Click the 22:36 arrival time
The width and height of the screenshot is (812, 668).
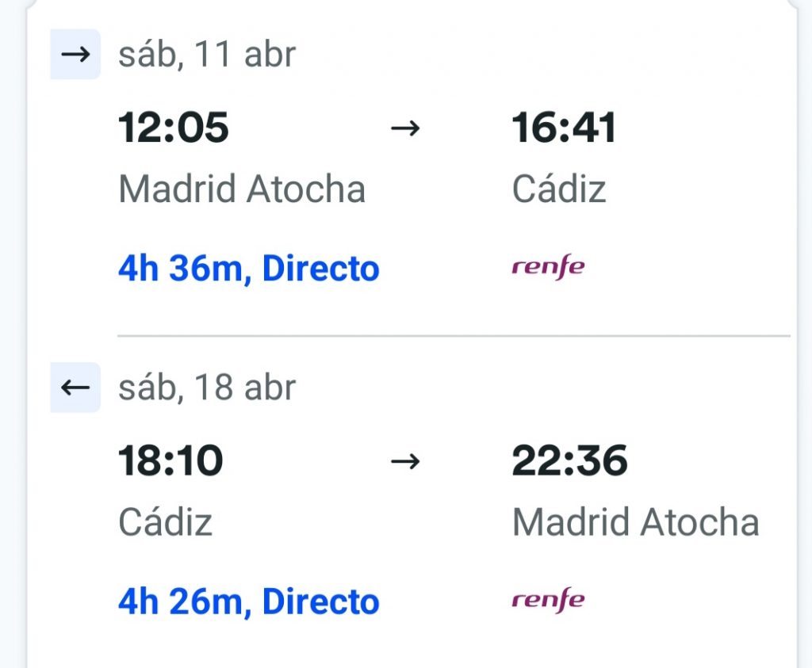569,460
